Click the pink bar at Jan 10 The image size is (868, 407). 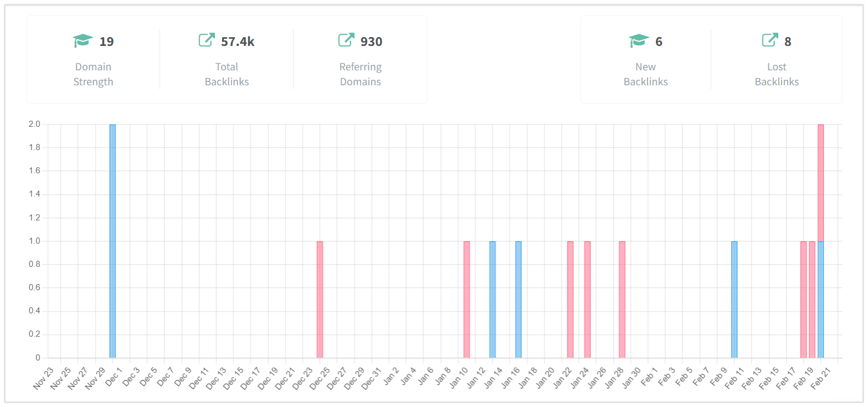(466, 299)
